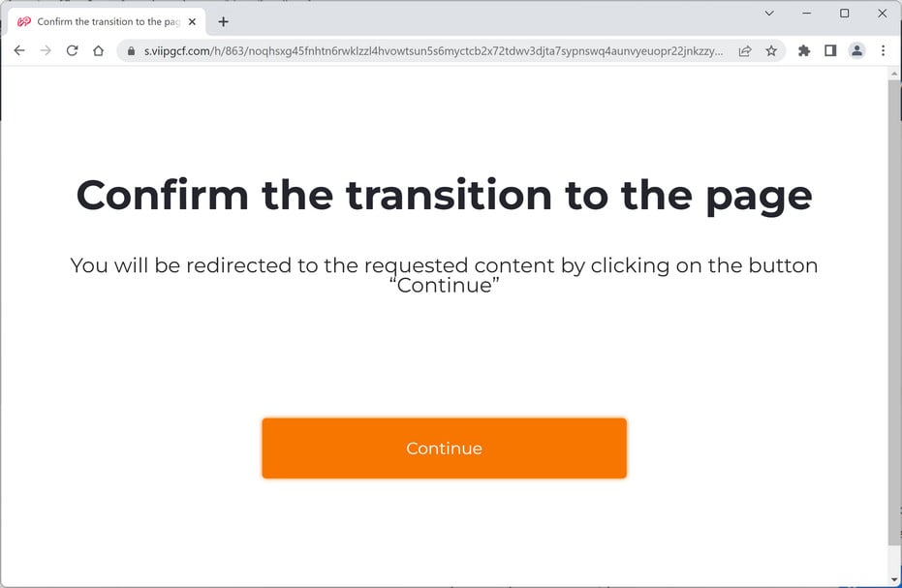Reload the current page
902x588 pixels.
coord(72,50)
